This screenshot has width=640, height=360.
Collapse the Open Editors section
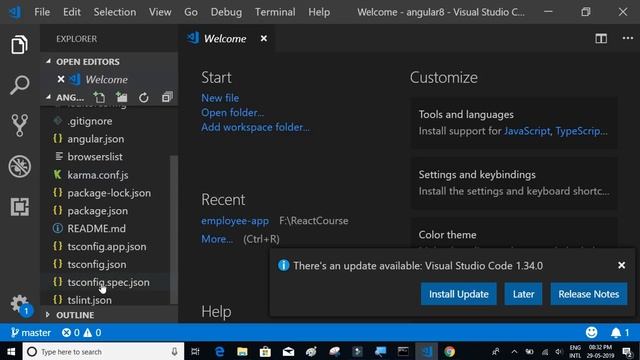pyautogui.click(x=109, y=62)
